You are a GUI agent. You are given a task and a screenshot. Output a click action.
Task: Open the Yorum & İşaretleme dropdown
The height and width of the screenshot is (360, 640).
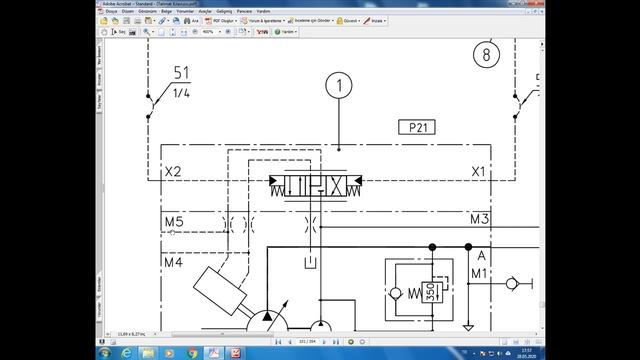263,21
